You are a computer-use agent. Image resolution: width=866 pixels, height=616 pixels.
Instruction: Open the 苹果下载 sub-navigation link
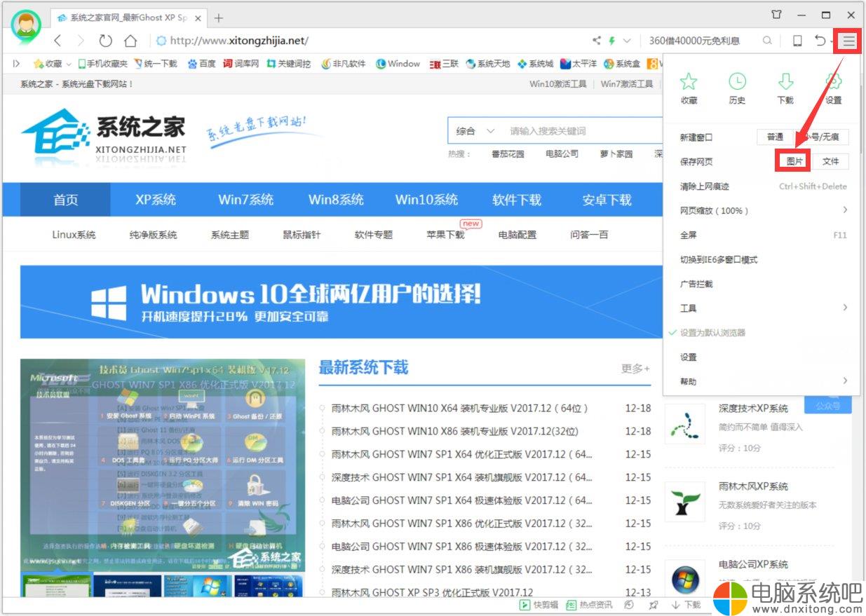click(x=445, y=235)
